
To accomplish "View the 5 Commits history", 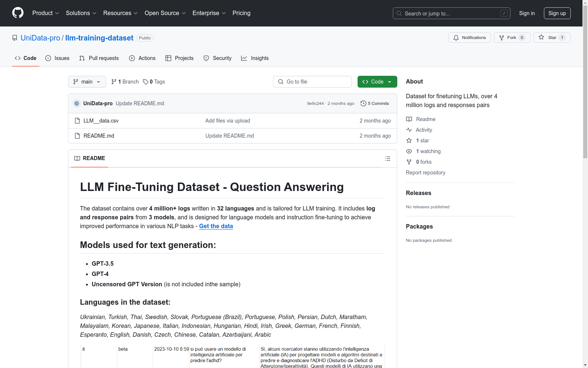I will pos(375,103).
